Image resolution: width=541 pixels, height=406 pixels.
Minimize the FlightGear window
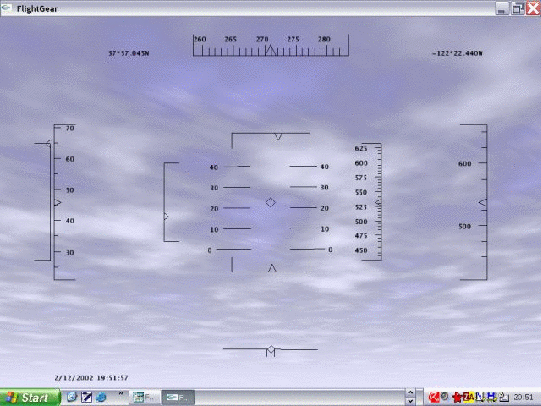(502, 9)
